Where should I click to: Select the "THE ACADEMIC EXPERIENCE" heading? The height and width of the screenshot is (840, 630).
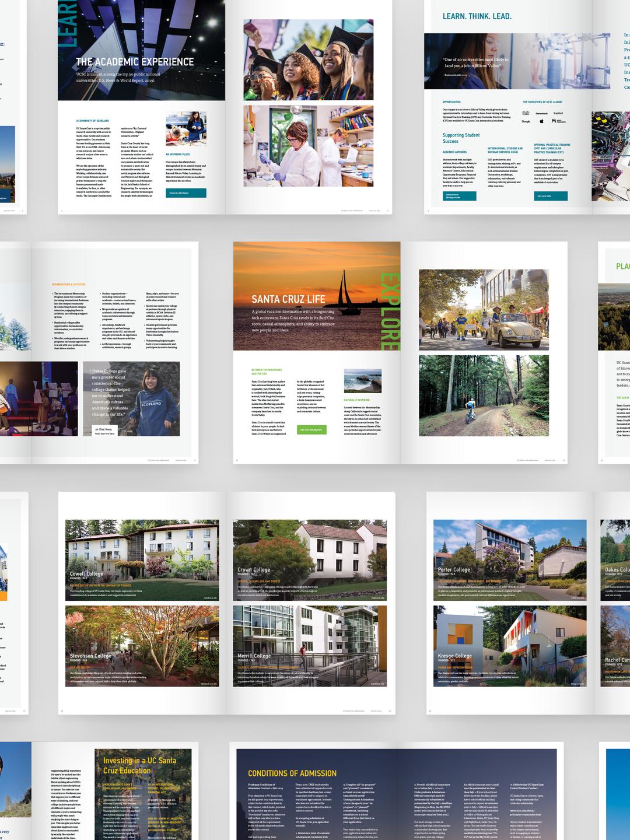click(135, 62)
